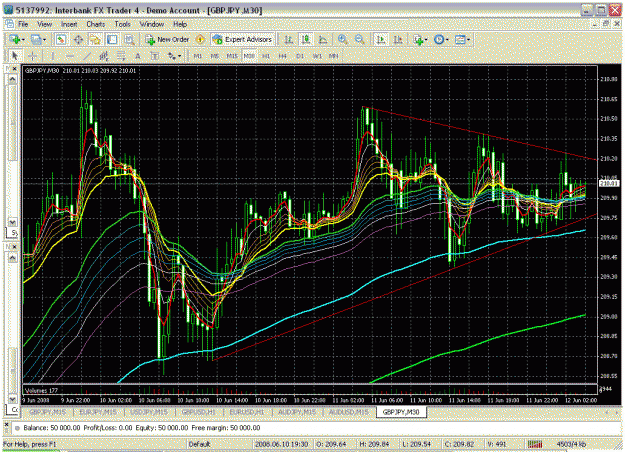The image size is (625, 452).
Task: Open the Tools menu
Action: tap(122, 24)
